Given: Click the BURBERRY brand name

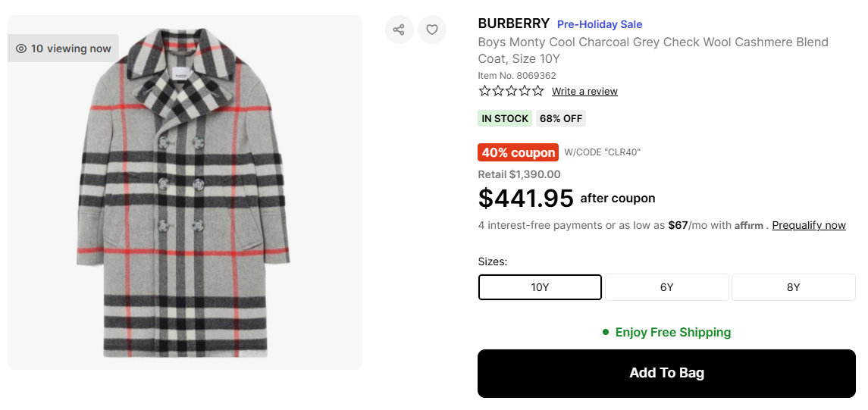Looking at the screenshot, I should (513, 23).
